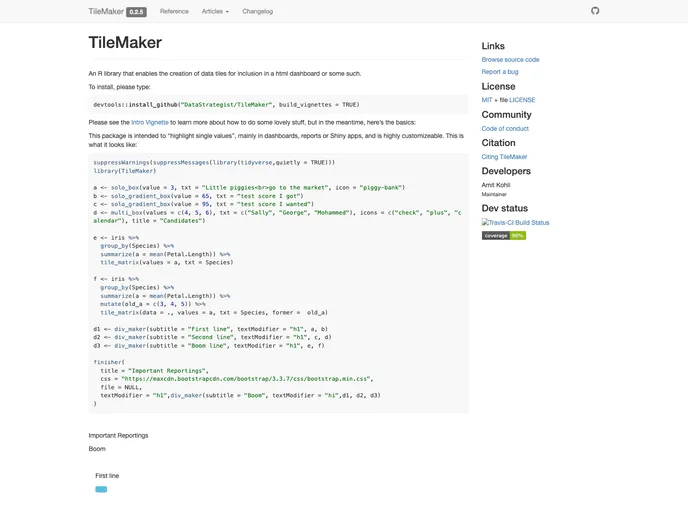Click the blue tile under First line
This screenshot has height=512, width=688.
101,489
